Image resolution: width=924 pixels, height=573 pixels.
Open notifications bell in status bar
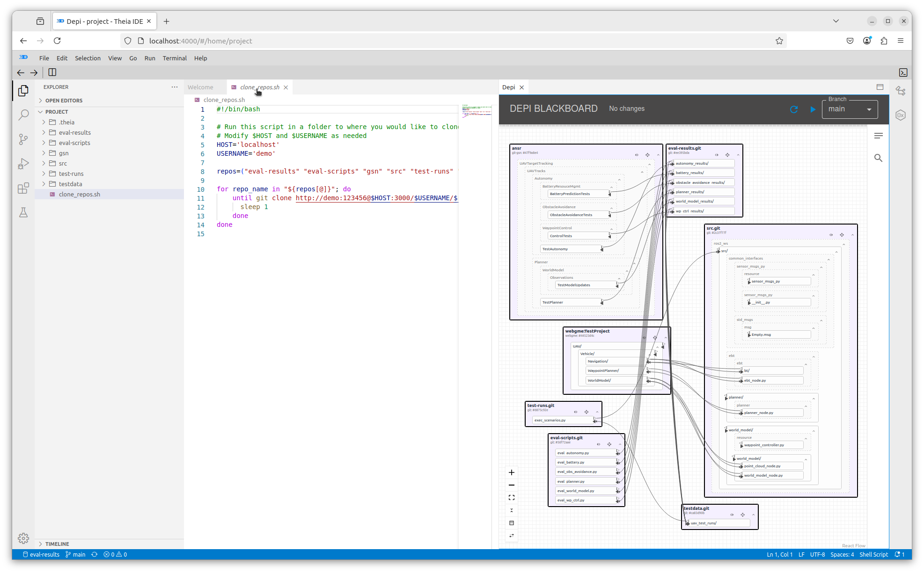900,554
